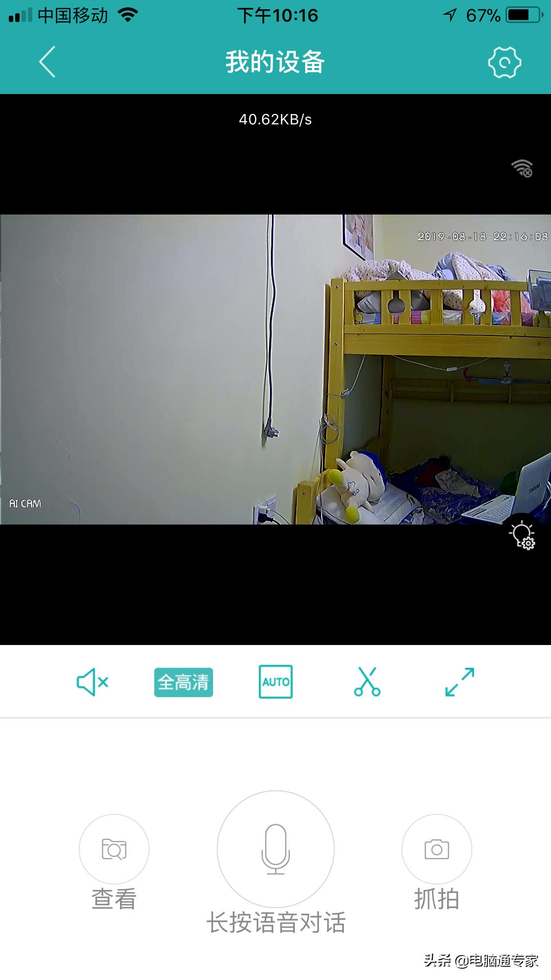The width and height of the screenshot is (551, 980).
Task: Tap the 中国移动 carrier signal indicator
Action: (x=58, y=16)
